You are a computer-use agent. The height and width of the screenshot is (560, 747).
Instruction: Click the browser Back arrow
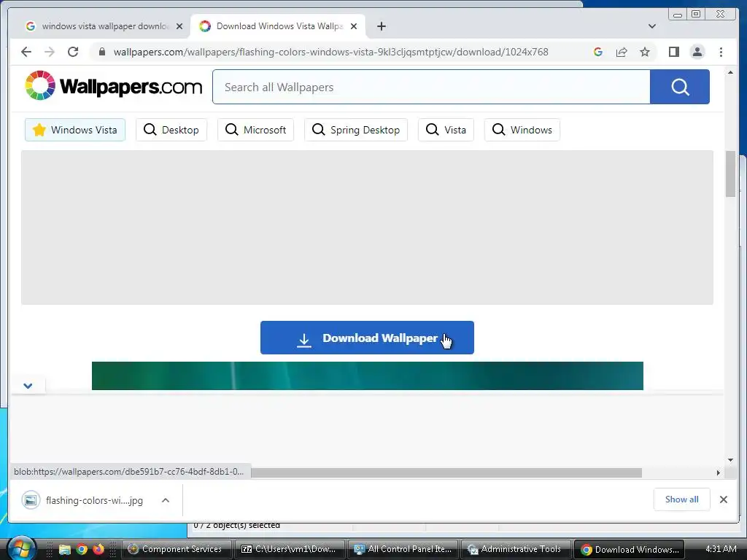pos(26,52)
